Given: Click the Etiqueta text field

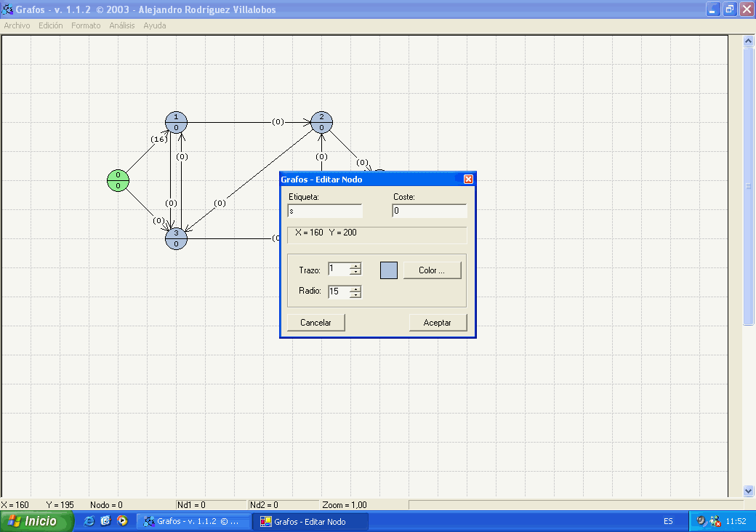Looking at the screenshot, I should pyautogui.click(x=325, y=211).
